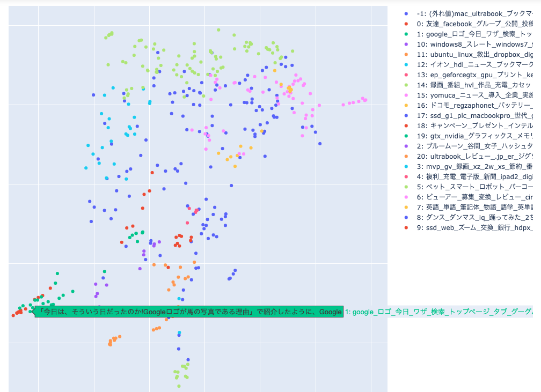Screen dimensions: 541x392
Task: Hide trace 2: ブルームーン_谷間_女子 in legend
Action: [x=468, y=146]
